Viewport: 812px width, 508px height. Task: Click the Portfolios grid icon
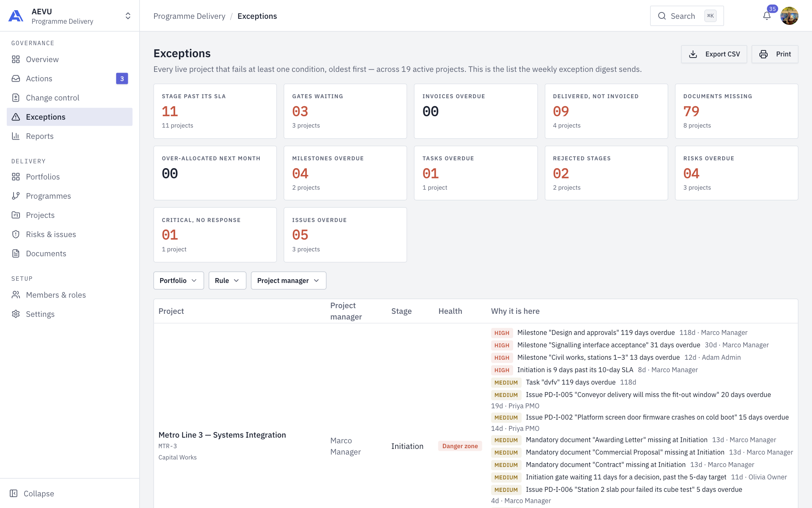coord(16,177)
